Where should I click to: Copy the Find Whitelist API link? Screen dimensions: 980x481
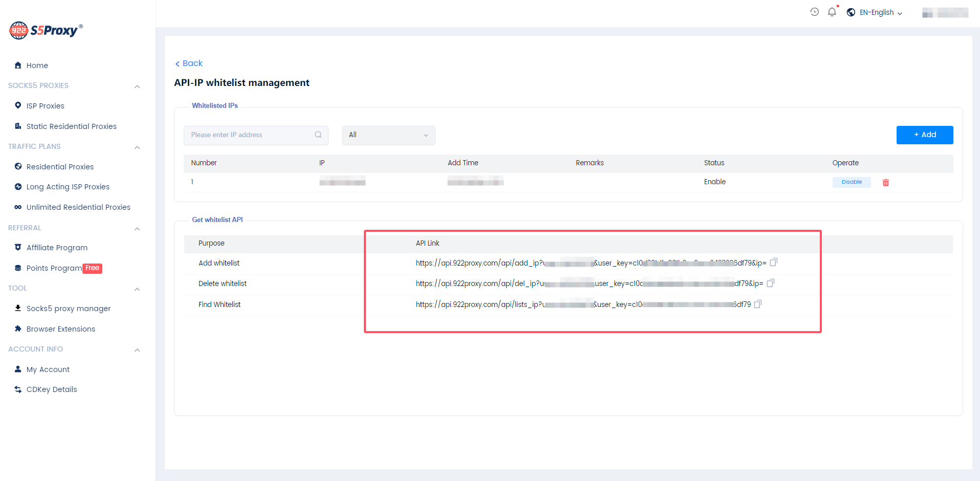(x=758, y=304)
